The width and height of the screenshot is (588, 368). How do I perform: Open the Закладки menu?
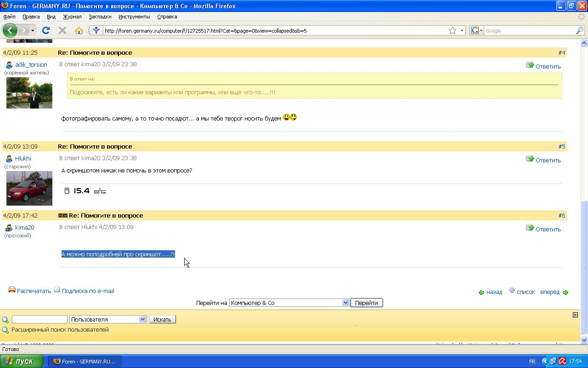coord(100,17)
